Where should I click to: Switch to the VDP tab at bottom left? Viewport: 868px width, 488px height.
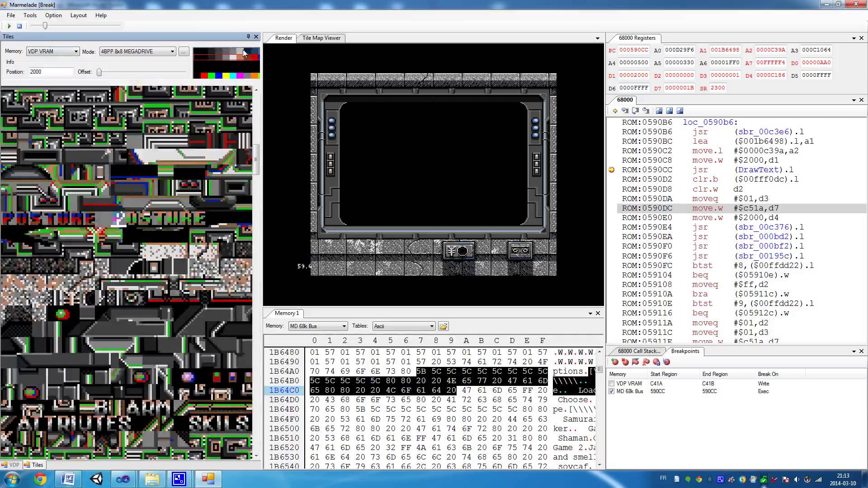click(x=11, y=465)
